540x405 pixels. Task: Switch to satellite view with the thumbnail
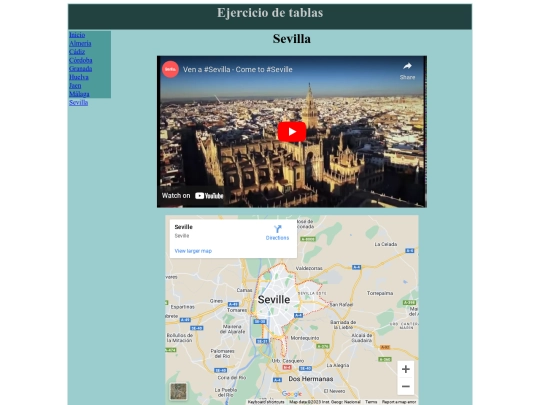(x=178, y=391)
